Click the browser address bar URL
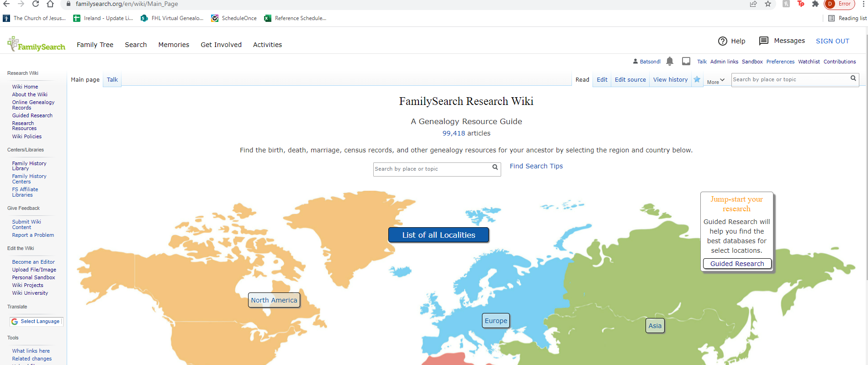Image resolution: width=868 pixels, height=365 pixels. pyautogui.click(x=127, y=4)
